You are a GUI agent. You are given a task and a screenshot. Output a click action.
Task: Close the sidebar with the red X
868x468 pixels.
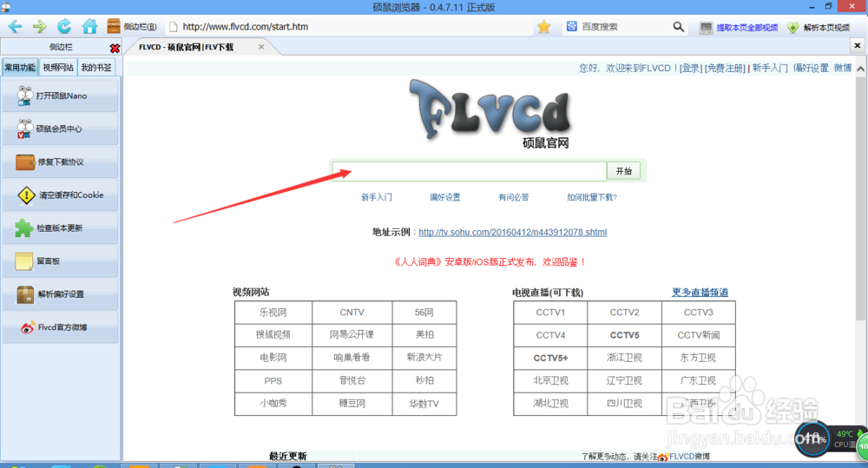point(115,48)
